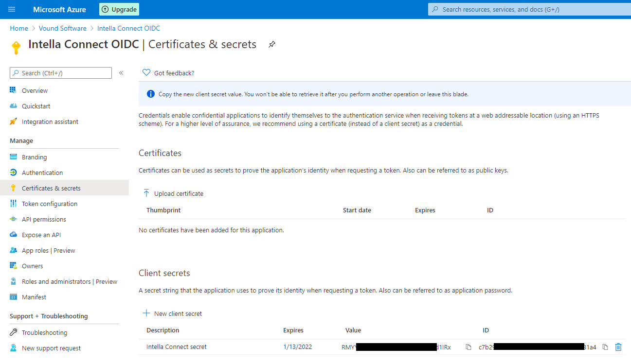Create a new client secret
The height and width of the screenshot is (364, 631).
(x=172, y=313)
